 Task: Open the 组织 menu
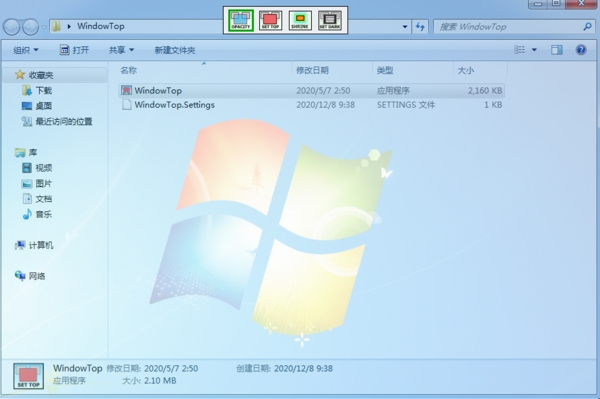tap(26, 50)
